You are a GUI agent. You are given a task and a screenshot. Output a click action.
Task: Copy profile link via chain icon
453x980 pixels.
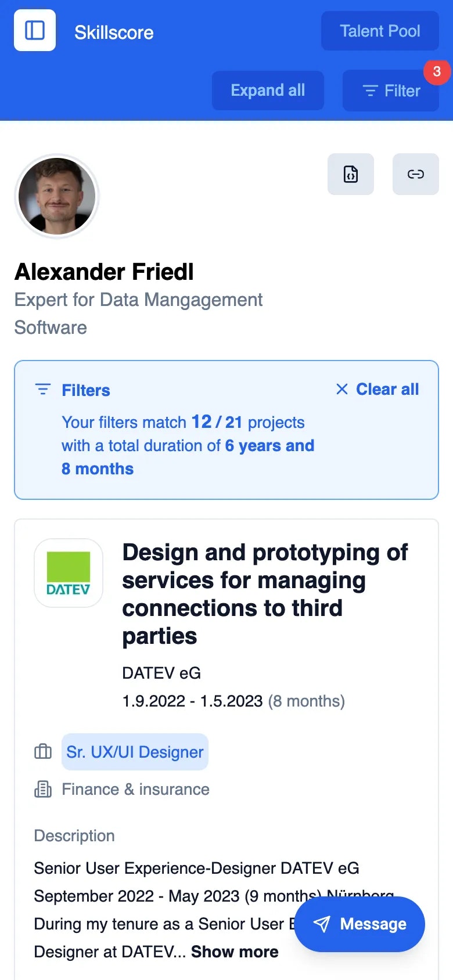coord(416,174)
